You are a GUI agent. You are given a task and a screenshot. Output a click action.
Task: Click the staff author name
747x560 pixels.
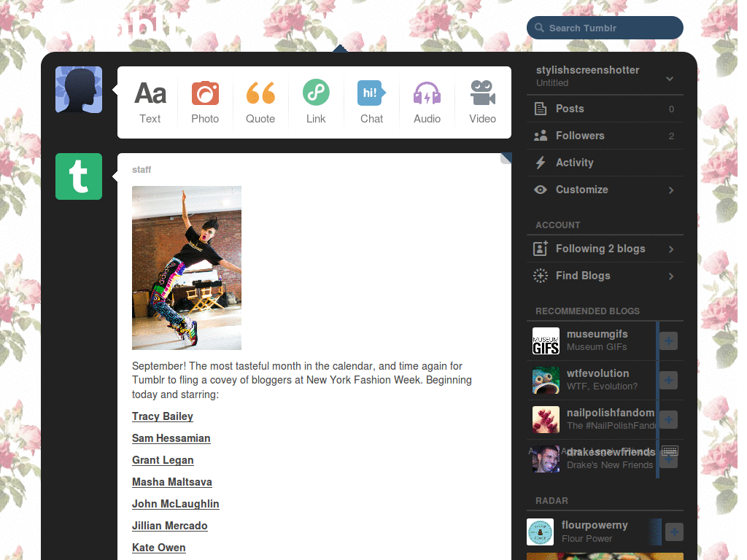coord(142,169)
